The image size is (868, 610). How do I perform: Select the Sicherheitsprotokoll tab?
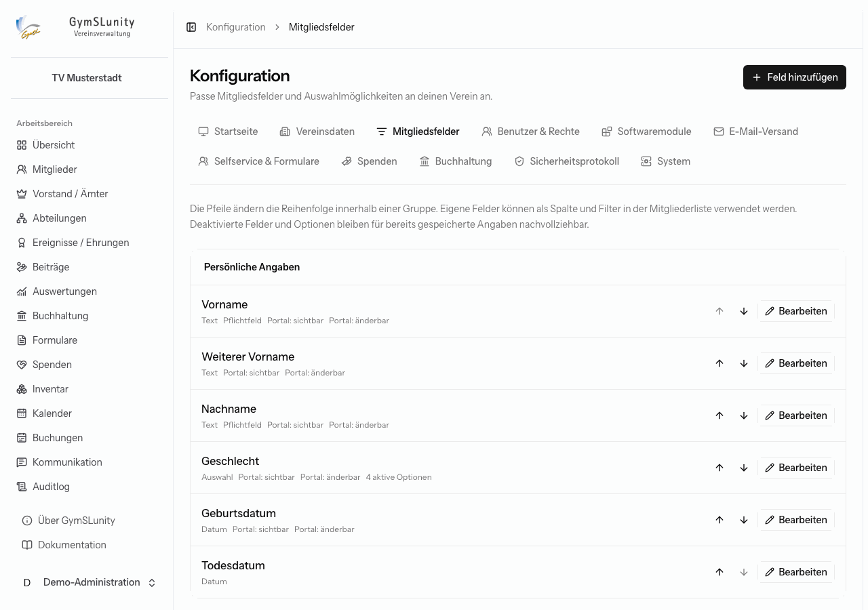pos(566,161)
